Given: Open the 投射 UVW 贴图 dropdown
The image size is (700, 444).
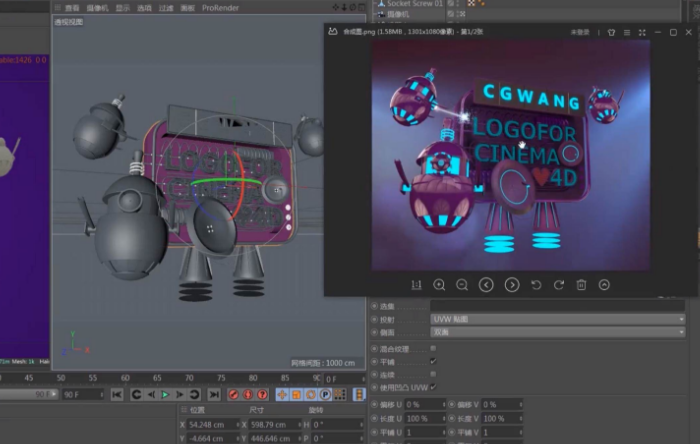Looking at the screenshot, I should (x=557, y=318).
